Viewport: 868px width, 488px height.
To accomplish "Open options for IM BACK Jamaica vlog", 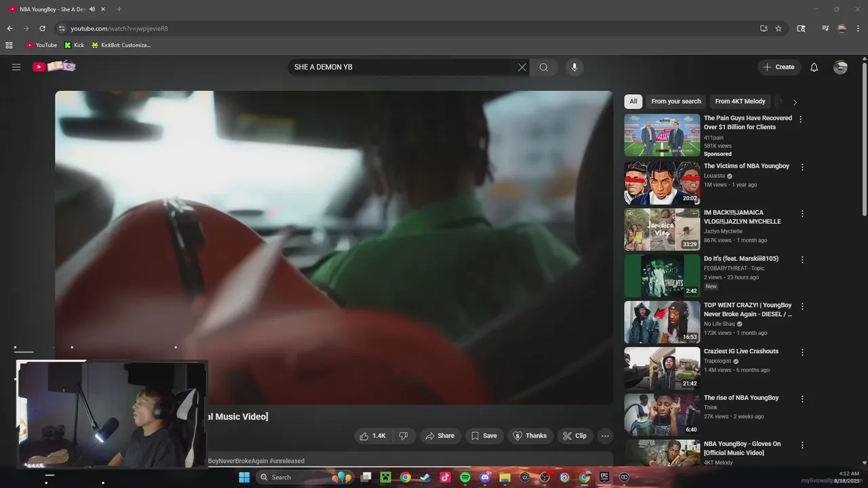I will pos(802,213).
